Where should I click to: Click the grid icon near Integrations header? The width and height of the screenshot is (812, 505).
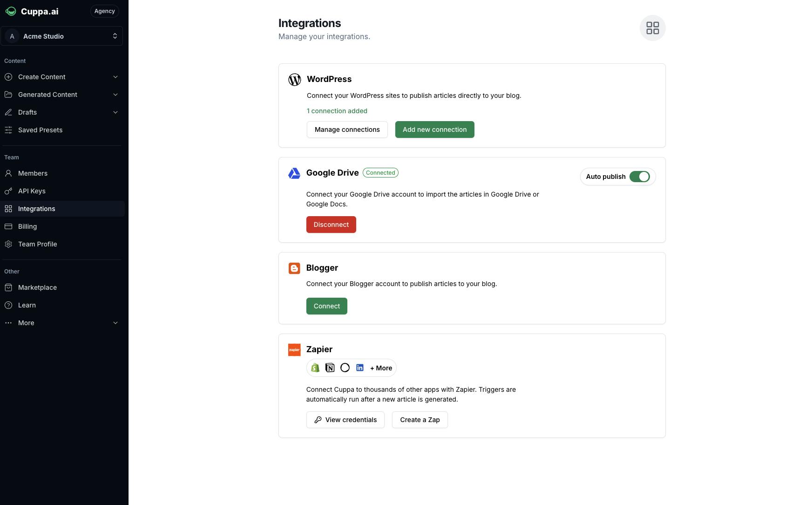(x=652, y=28)
